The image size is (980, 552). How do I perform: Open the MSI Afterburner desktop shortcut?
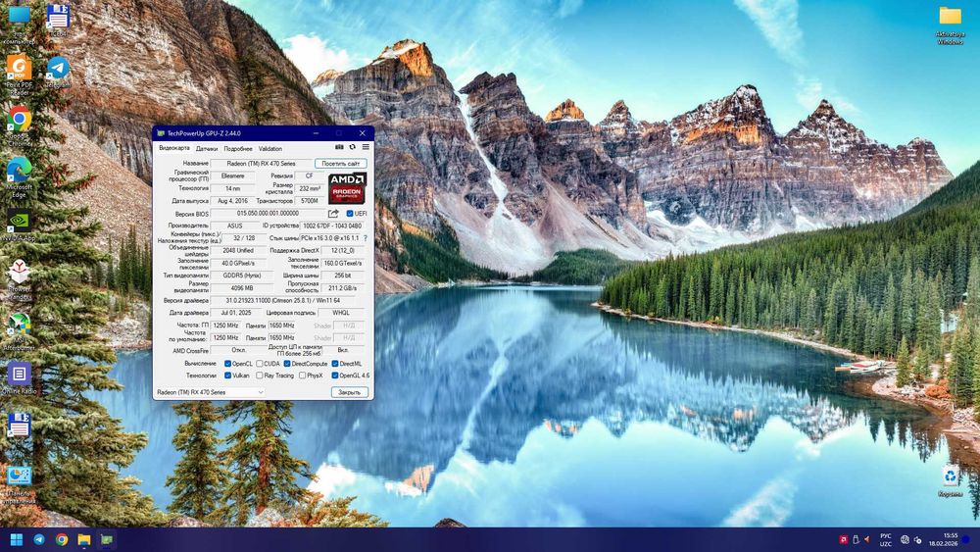[19, 331]
